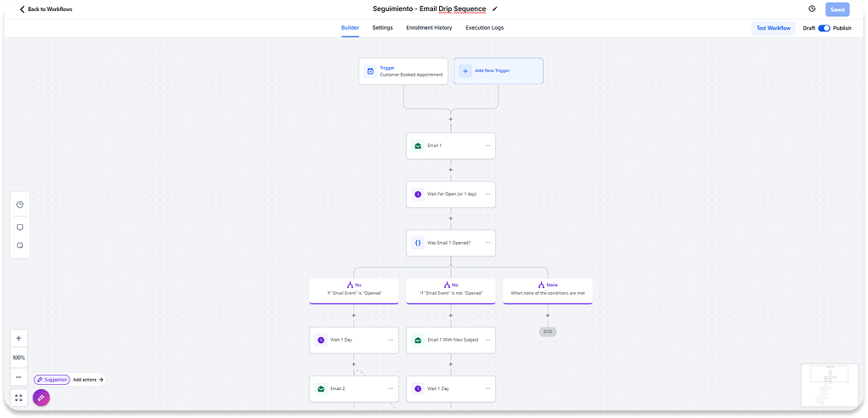
Task: Open Wait For Open options menu
Action: pyautogui.click(x=488, y=194)
